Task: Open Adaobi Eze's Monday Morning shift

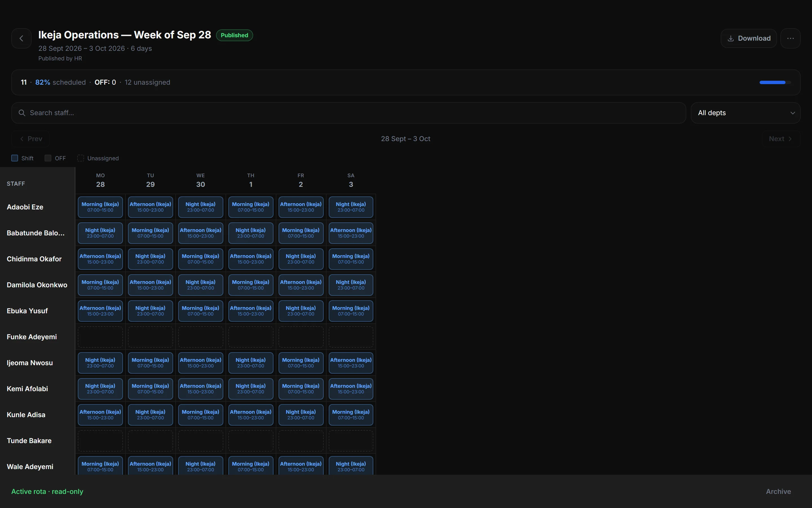Action: [100, 207]
